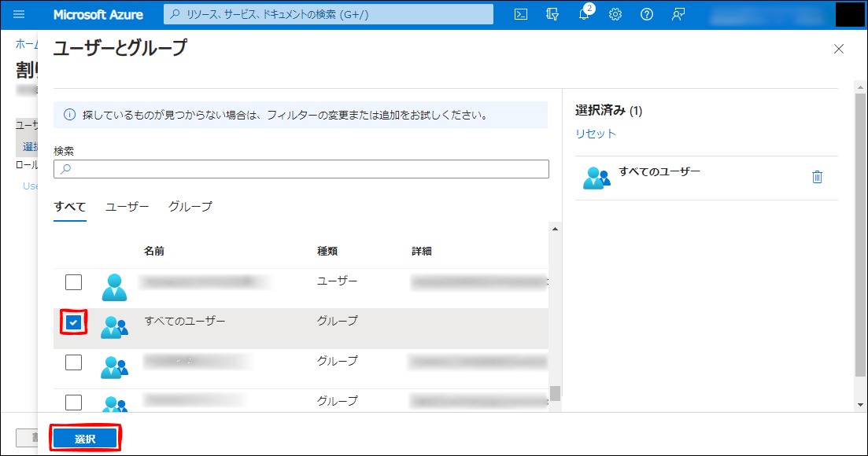Viewport: 868px width, 456px height.
Task: Close the ユーザーとグループ panel
Action: point(838,49)
